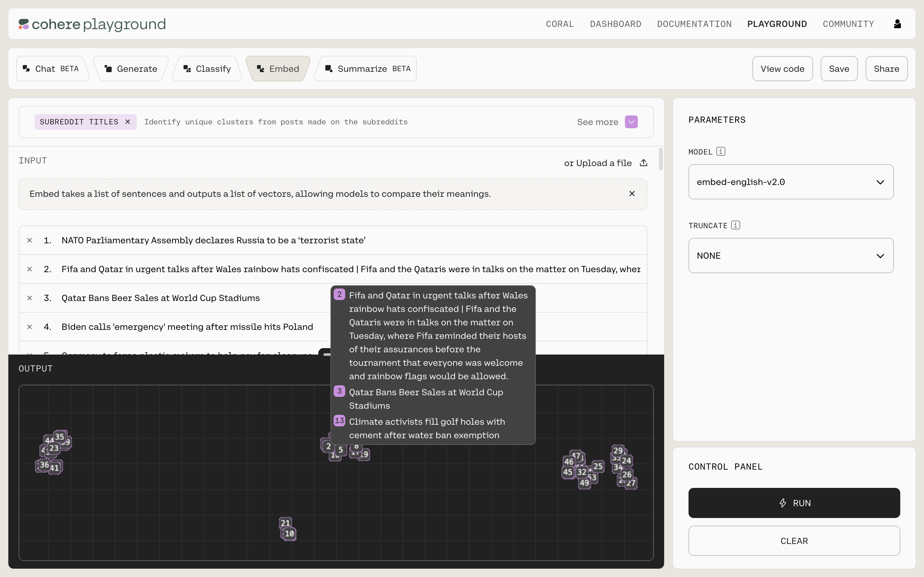Expand the See more purple chevron
Image resolution: width=924 pixels, height=577 pixels.
point(631,122)
